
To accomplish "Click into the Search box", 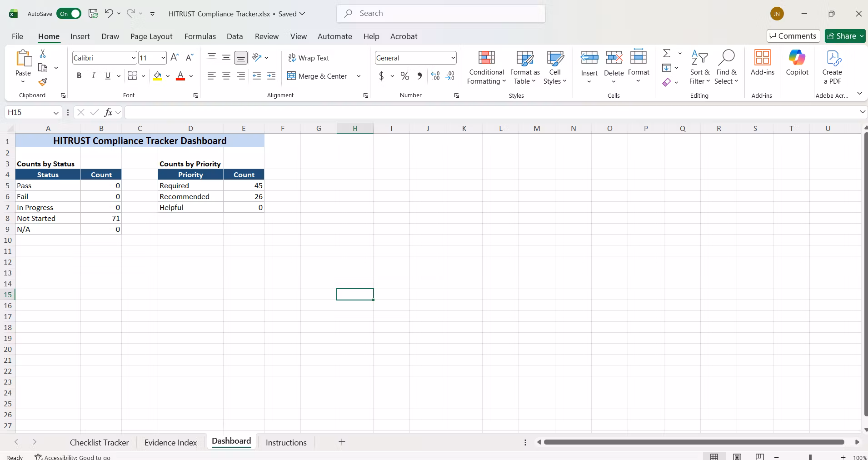I will point(441,14).
